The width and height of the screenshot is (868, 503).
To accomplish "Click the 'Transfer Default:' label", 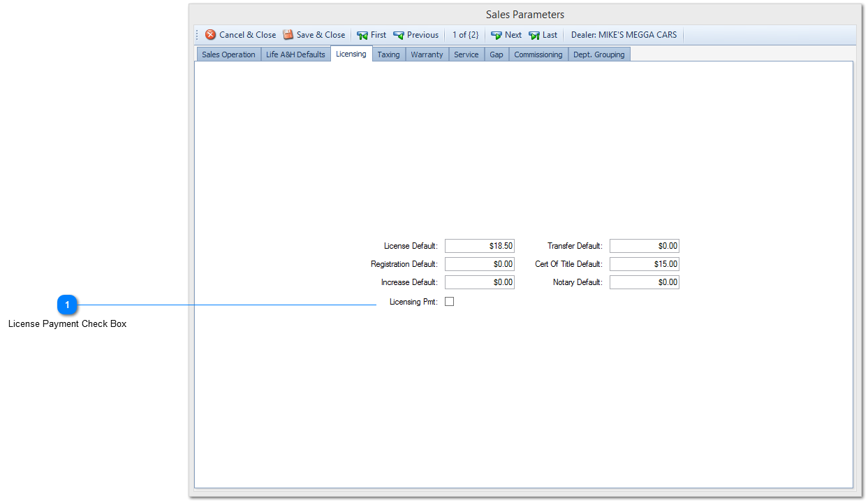I will [x=575, y=246].
